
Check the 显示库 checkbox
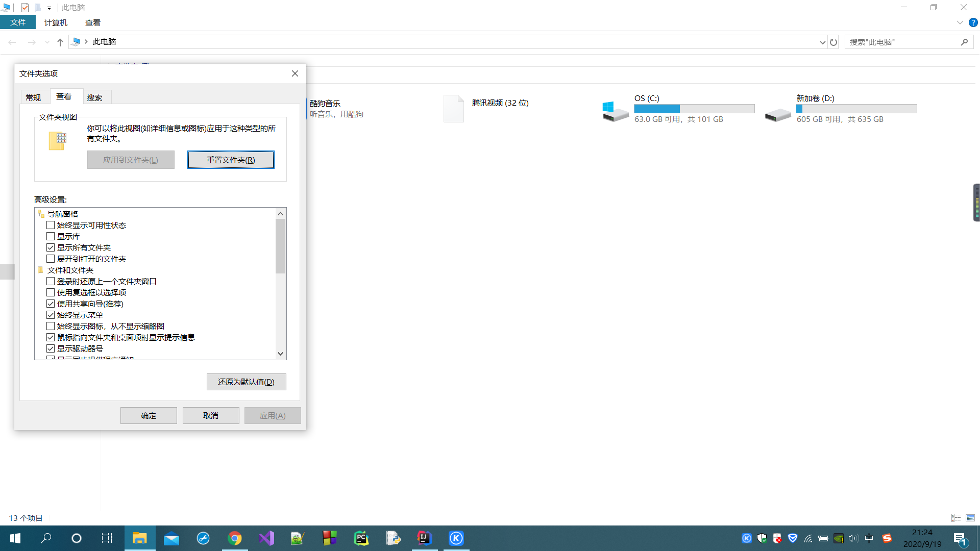tap(51, 237)
